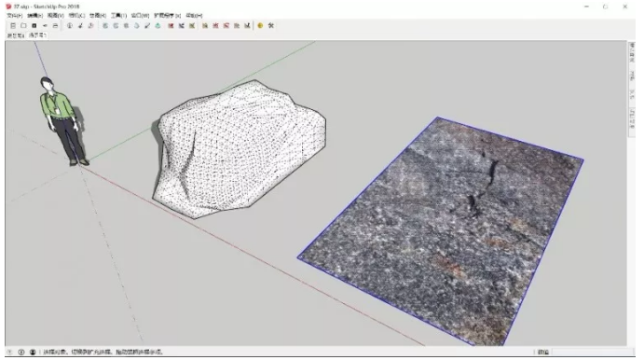Viewport: 644px width, 360px height.
Task: Click the green icon after the dark toolbar icon
Action: (x=192, y=25)
